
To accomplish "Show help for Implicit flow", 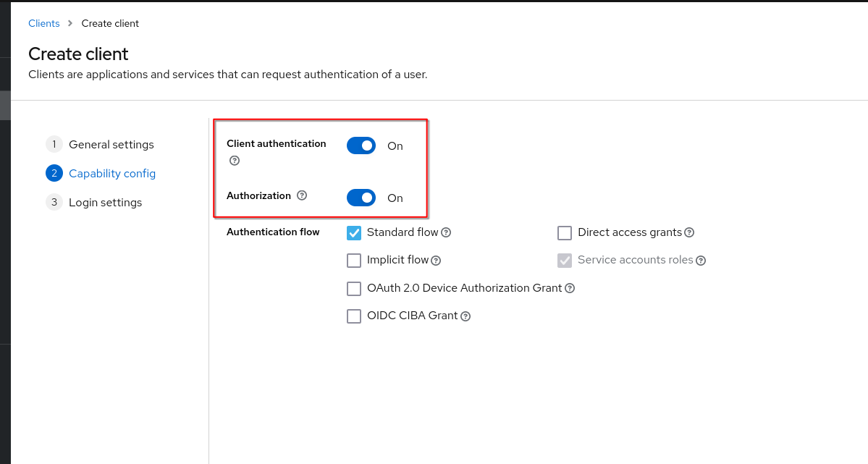I will click(437, 261).
